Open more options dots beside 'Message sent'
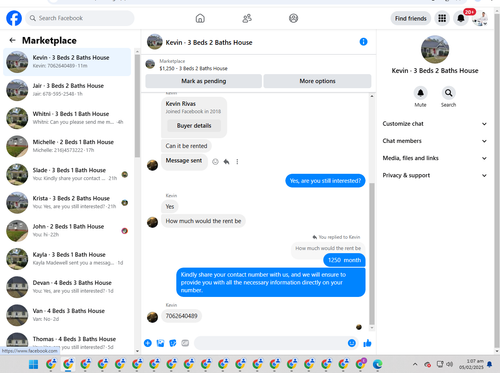 coord(237,162)
